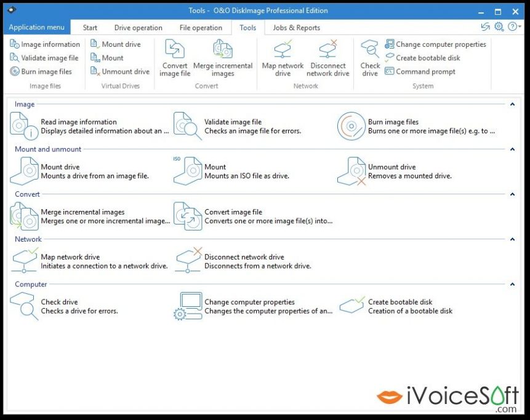Click the Unmount drive ribbon icon
This screenshot has width=530, height=420.
[x=95, y=71]
